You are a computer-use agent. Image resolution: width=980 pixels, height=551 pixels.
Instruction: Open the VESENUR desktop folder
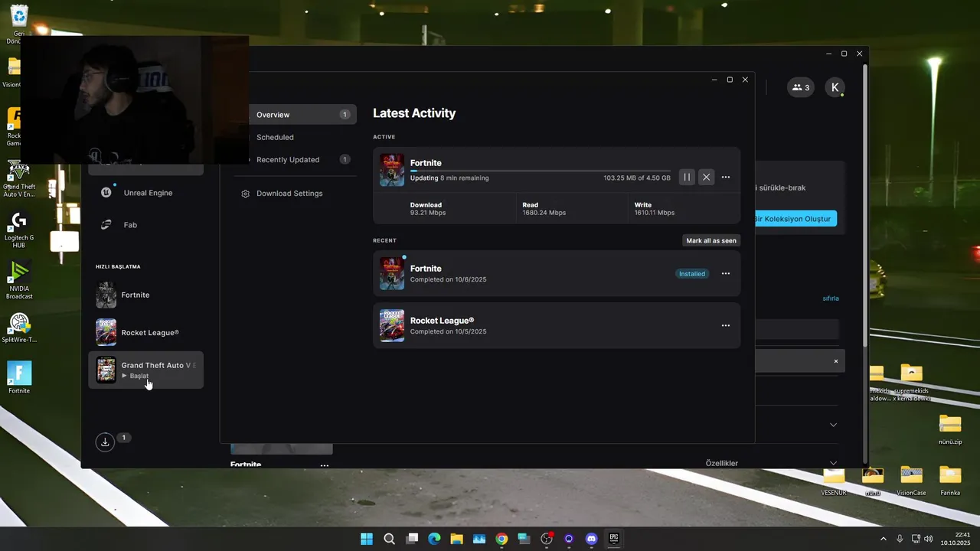click(x=834, y=481)
